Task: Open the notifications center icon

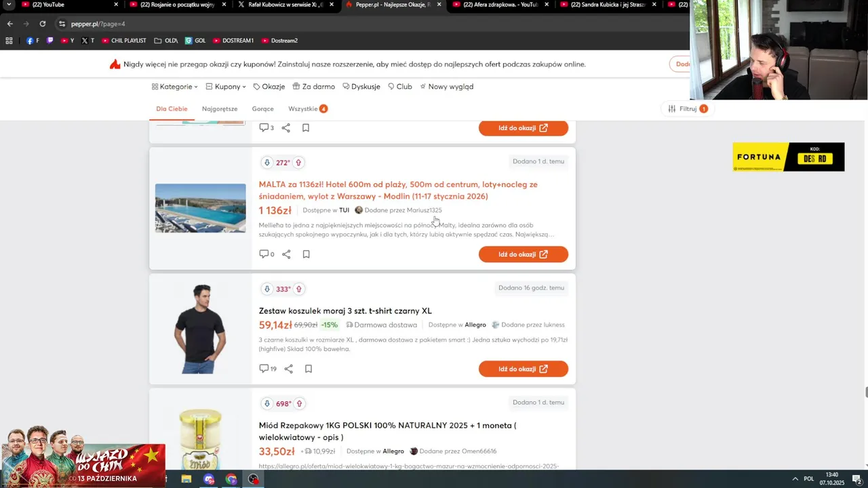Action: [x=856, y=479]
